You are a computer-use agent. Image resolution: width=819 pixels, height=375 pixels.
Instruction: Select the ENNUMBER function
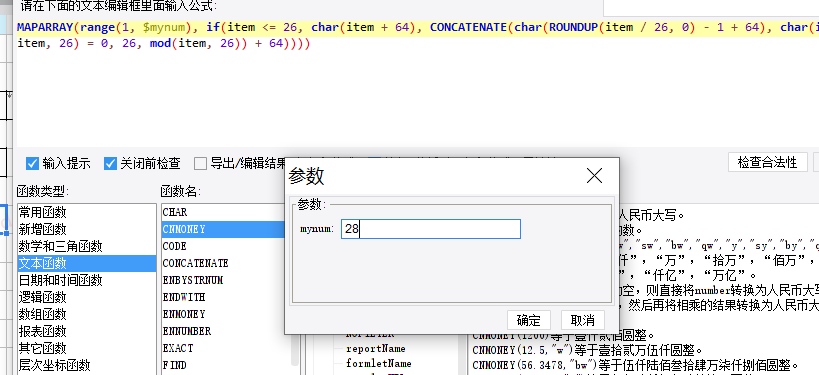coord(224,331)
